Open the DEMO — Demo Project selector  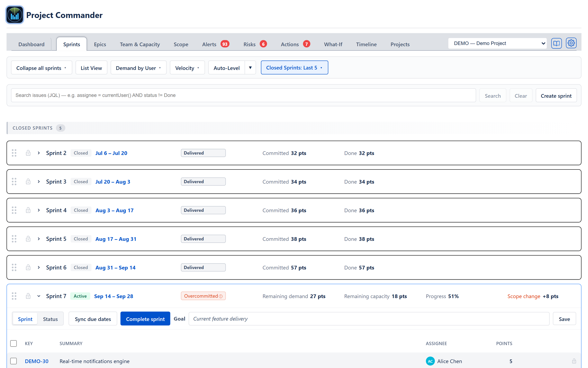tap(497, 43)
